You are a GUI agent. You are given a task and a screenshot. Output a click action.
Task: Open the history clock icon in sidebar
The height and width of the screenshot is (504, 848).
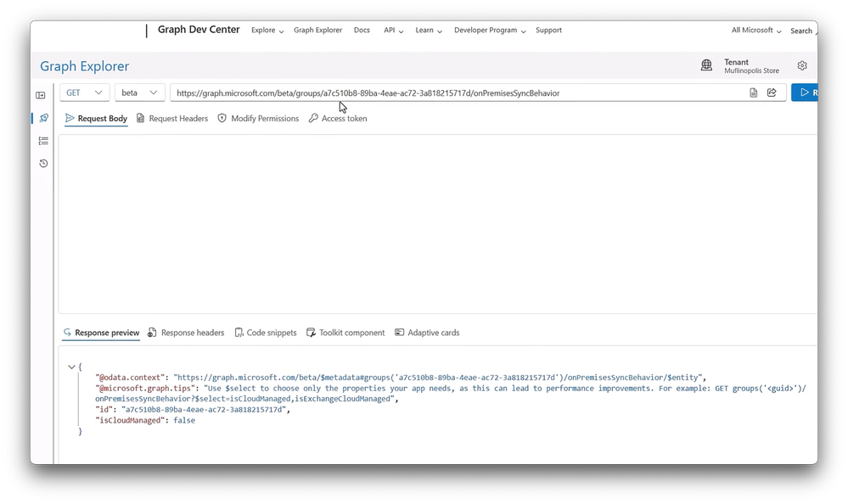[43, 163]
